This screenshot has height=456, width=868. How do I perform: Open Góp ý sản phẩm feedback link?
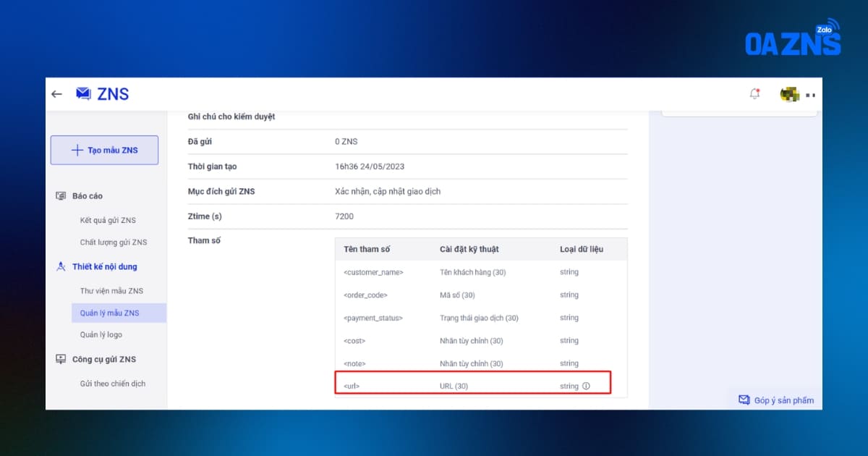click(x=783, y=400)
